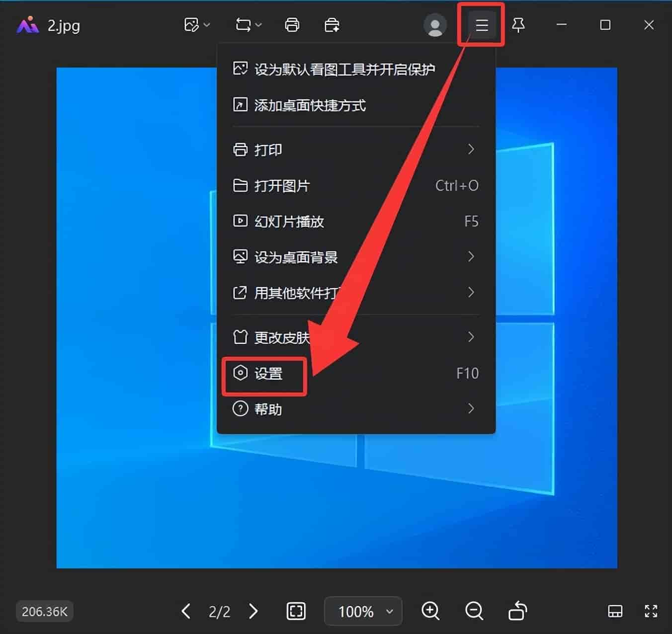
Task: Open 设置 settings menu item
Action: [356, 373]
